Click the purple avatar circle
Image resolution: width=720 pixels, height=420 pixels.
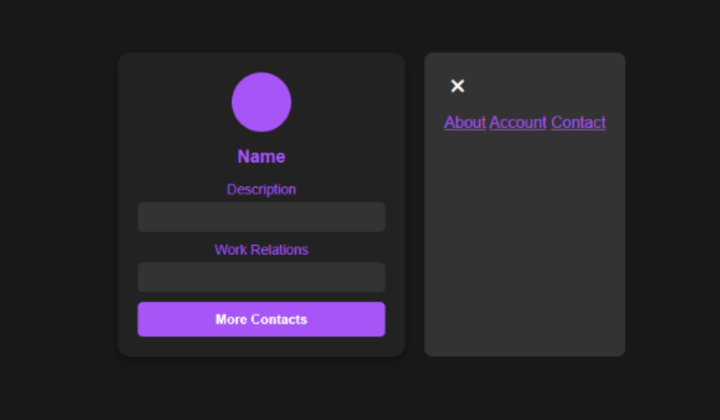(x=261, y=102)
